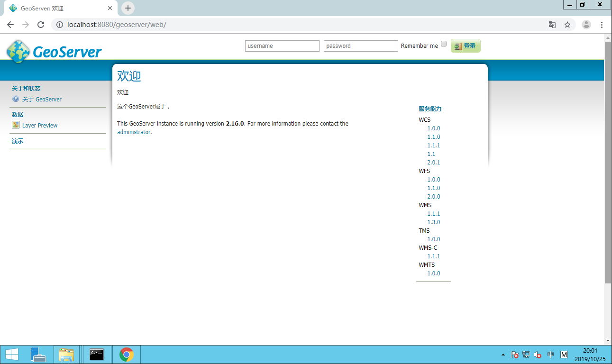This screenshot has width=612, height=364.
Task: Open WMS-C 1.1.1 capabilities link
Action: click(434, 256)
